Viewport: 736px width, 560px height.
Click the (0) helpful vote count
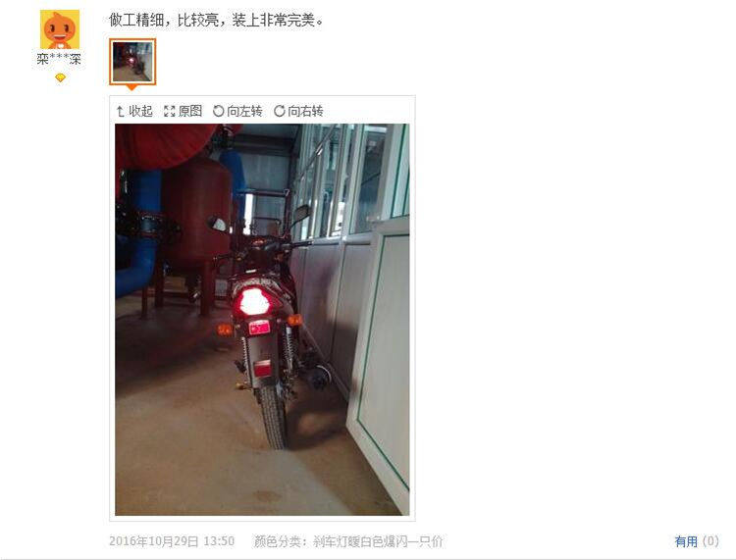pyautogui.click(x=710, y=541)
